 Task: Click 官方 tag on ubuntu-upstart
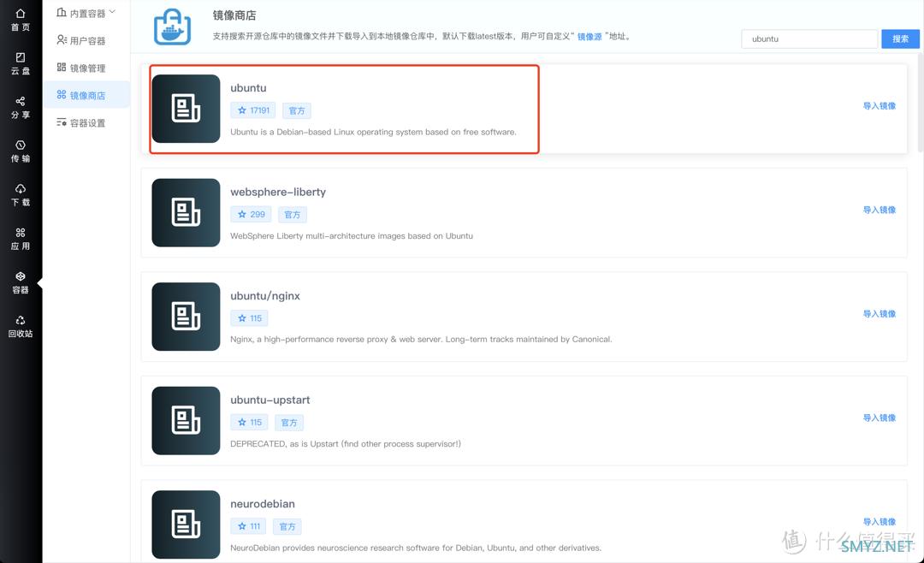click(x=289, y=423)
